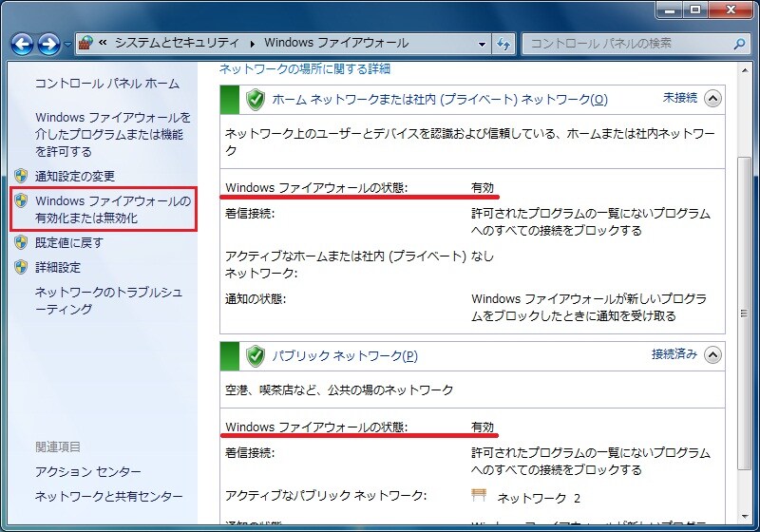Screen dimensions: 760x532
Task: Open the address bar history dropdown arrow
Action: (482, 44)
